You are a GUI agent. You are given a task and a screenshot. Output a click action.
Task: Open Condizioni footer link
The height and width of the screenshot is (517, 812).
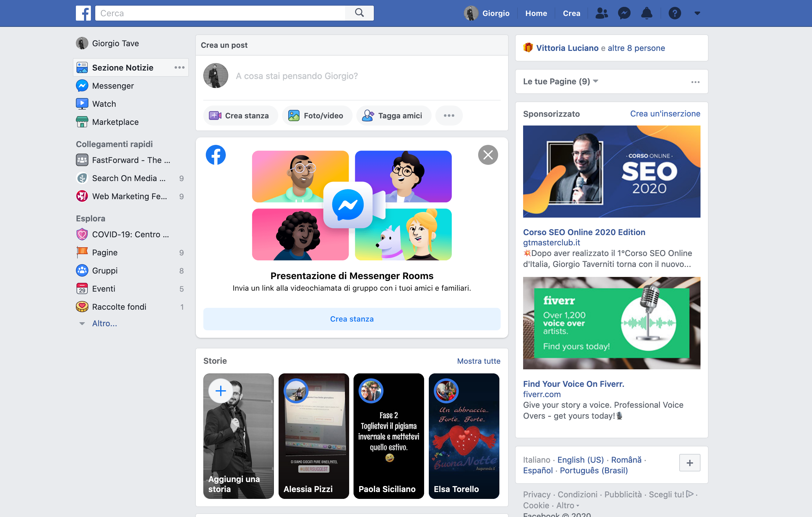click(577, 495)
